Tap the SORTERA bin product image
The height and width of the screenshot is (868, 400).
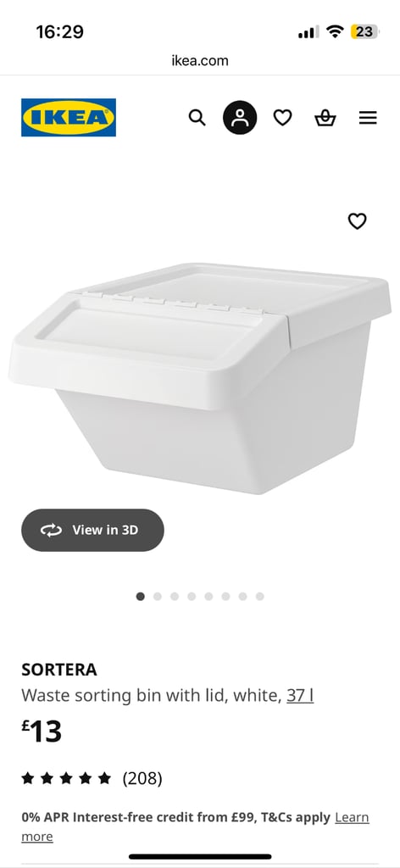200,377
